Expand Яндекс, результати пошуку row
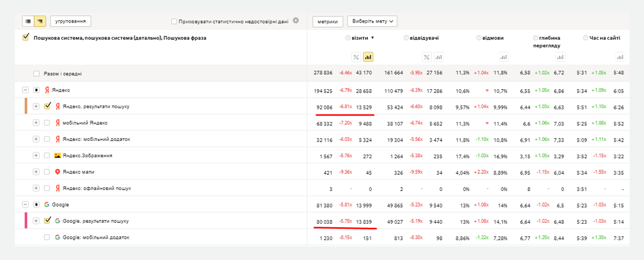Image resolution: width=644 pixels, height=260 pixels. tap(36, 106)
